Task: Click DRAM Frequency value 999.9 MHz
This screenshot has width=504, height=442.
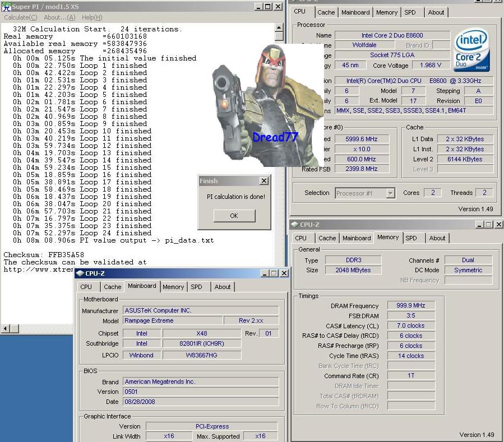Action: coord(411,305)
